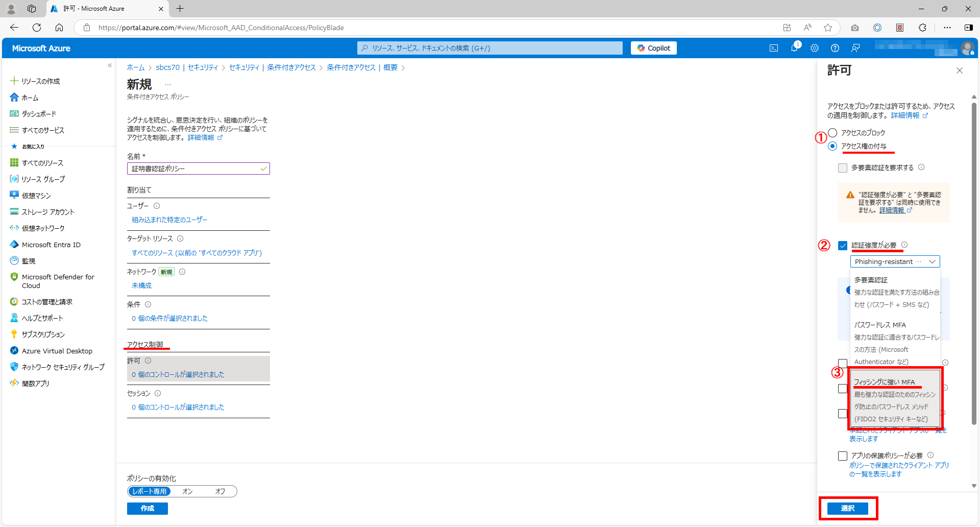Click the account avatar in header

tap(967, 48)
